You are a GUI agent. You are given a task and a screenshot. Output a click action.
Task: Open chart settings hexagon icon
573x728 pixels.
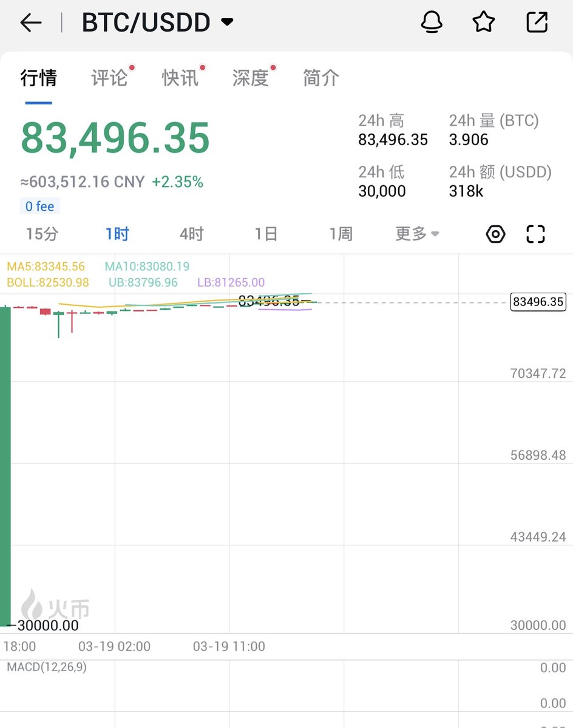tap(495, 234)
